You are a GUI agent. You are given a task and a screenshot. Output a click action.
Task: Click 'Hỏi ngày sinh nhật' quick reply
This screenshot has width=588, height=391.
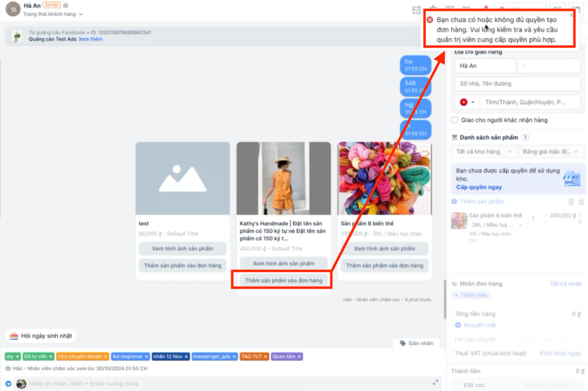coord(41,335)
